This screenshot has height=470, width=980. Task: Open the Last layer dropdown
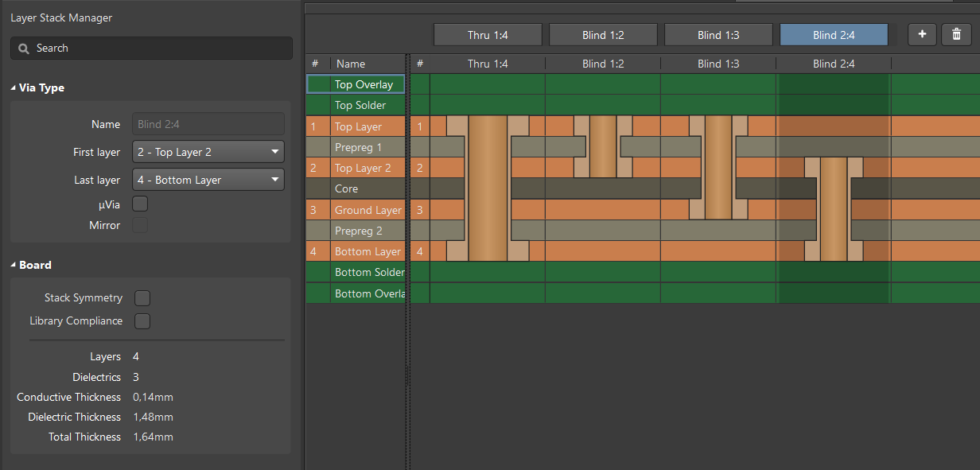click(208, 180)
